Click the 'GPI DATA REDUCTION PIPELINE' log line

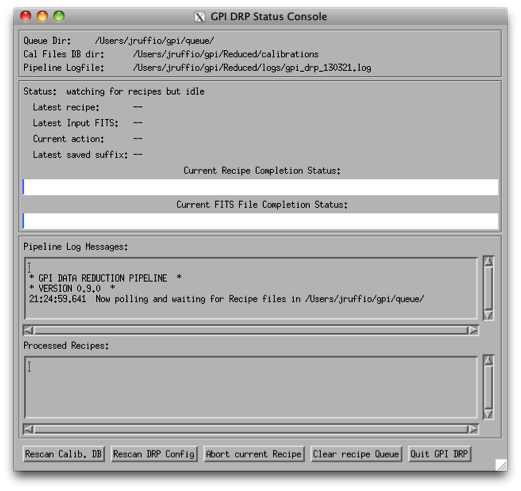click(x=105, y=278)
